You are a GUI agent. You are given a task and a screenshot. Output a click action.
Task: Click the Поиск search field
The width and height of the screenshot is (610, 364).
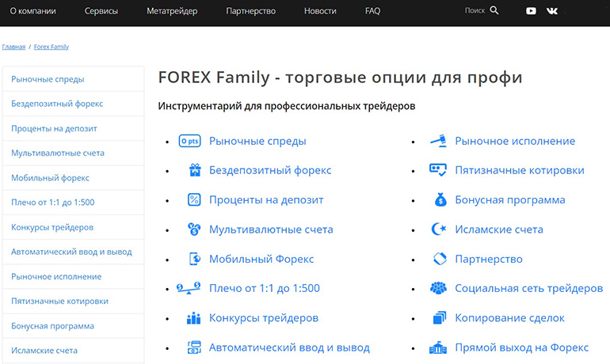(x=475, y=11)
